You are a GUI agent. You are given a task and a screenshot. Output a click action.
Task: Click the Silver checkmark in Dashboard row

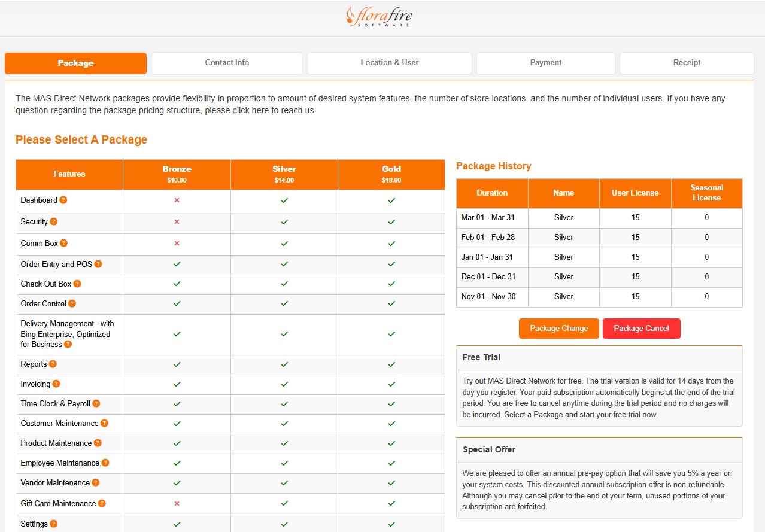[284, 200]
